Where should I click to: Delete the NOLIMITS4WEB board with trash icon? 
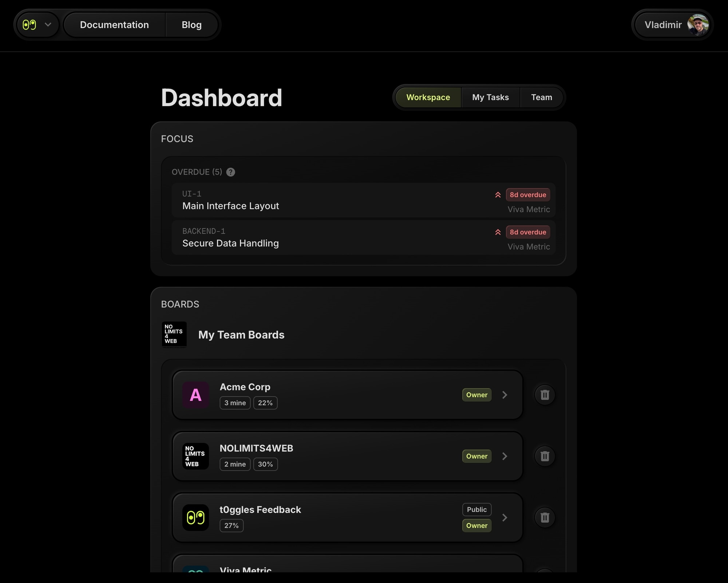[545, 456]
